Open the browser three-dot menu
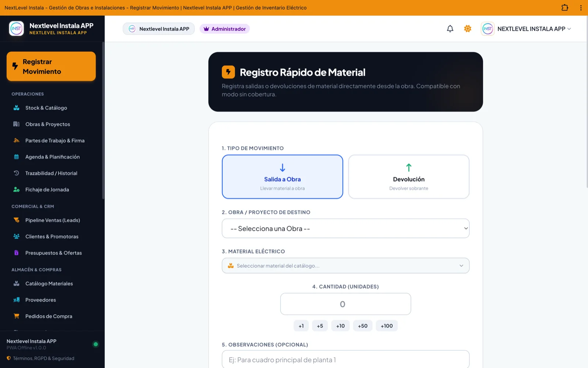Viewport: 588px width, 368px height. (581, 8)
